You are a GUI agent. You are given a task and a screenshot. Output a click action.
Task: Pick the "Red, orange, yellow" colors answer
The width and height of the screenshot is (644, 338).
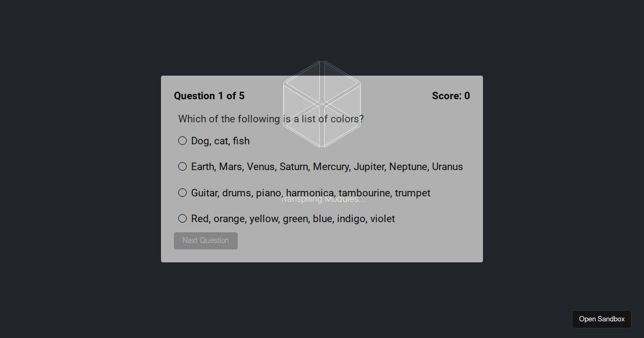[182, 218]
